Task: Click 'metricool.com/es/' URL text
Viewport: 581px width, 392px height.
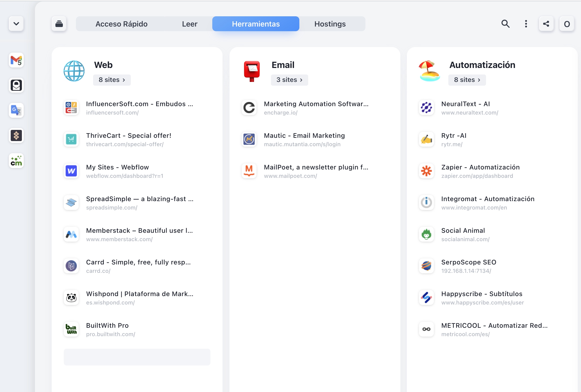Action: click(x=466, y=334)
